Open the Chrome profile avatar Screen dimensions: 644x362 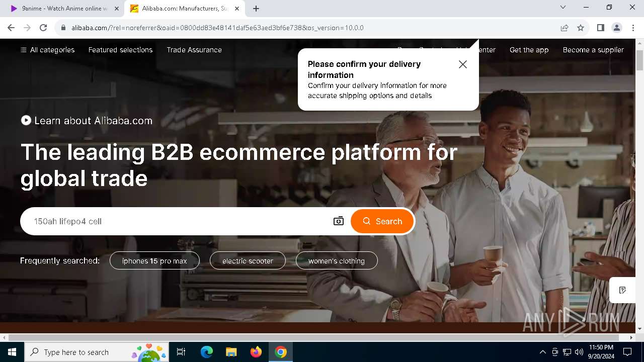pos(617,28)
